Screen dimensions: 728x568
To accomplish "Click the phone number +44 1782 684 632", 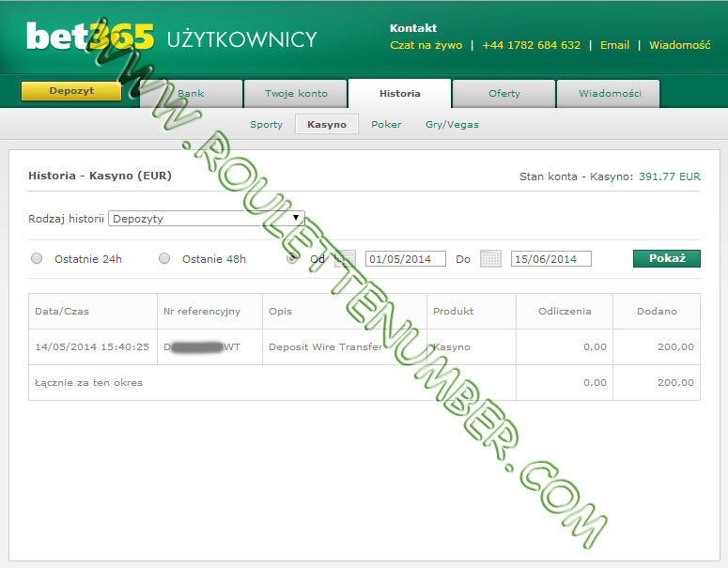I will [531, 45].
